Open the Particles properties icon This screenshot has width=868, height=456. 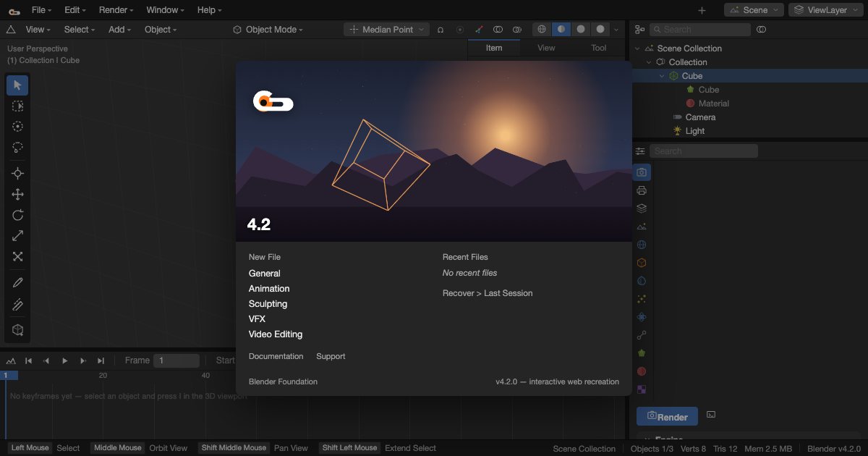coord(642,299)
